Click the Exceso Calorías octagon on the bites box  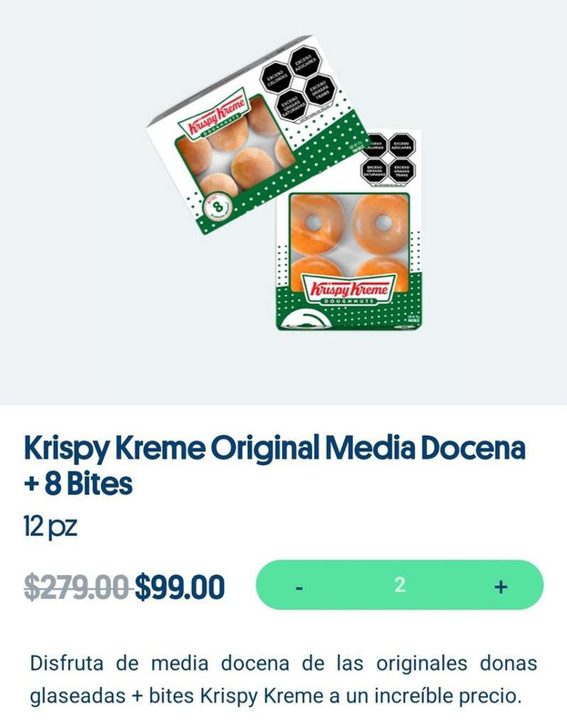(x=275, y=77)
